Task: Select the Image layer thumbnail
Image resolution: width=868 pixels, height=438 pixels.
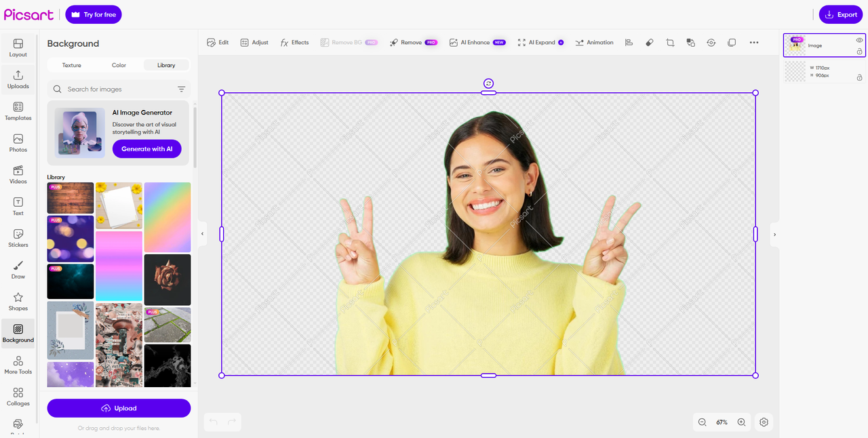Action: (x=794, y=45)
